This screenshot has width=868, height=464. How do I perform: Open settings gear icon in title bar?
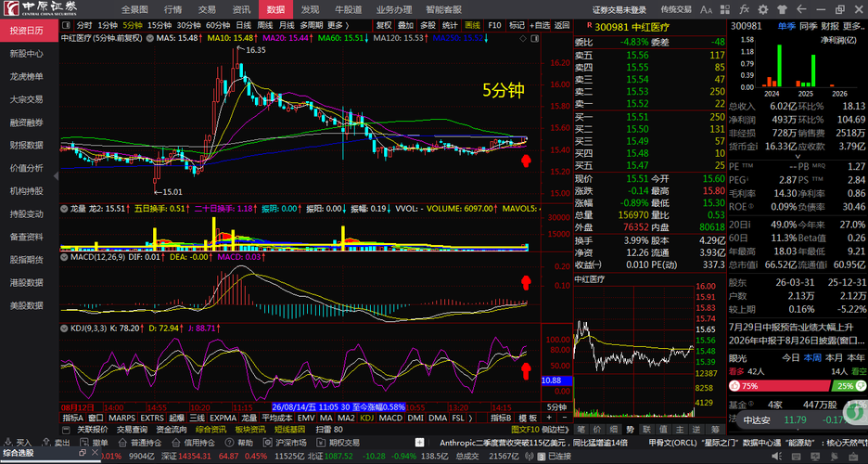coord(763,9)
